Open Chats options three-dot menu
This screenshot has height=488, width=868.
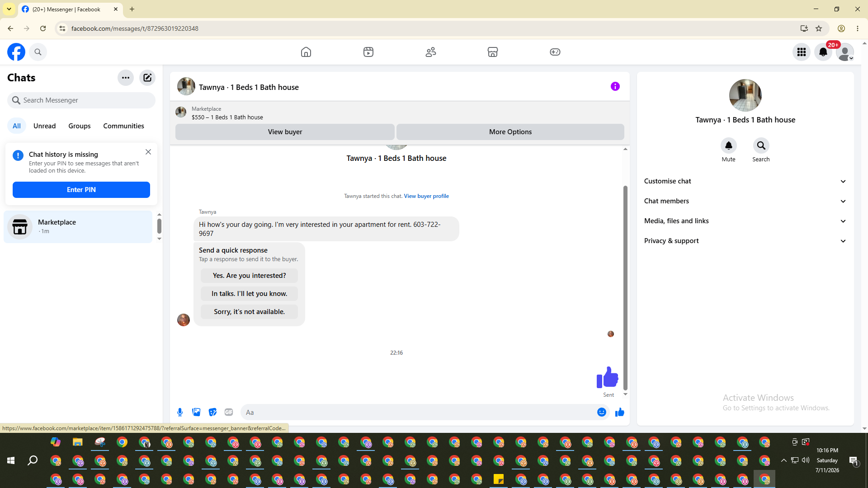pyautogui.click(x=126, y=78)
